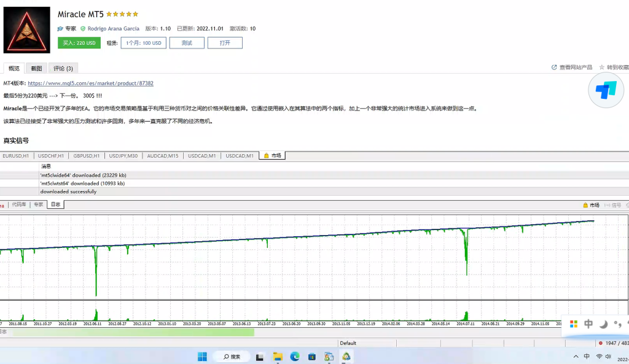Click the taskbar 搜索 search box
This screenshot has width=629, height=364.
pyautogui.click(x=232, y=357)
